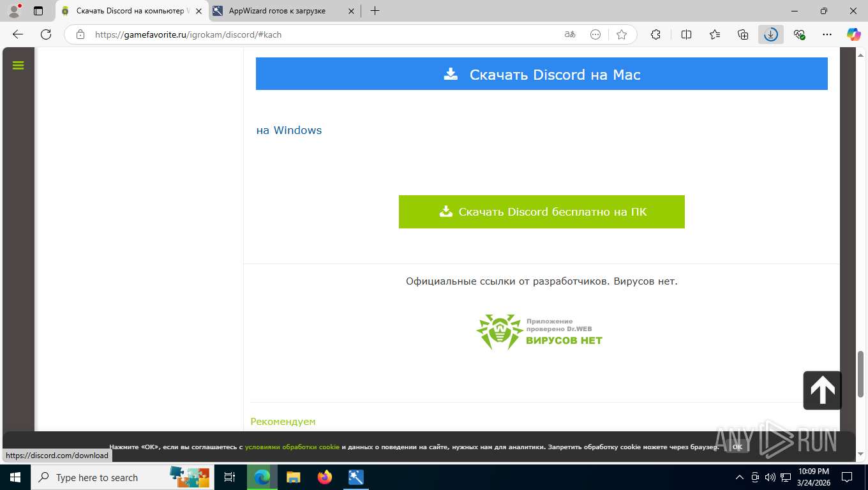Open the favorites list icon
Image resolution: width=868 pixels, height=490 pixels.
coord(715,34)
